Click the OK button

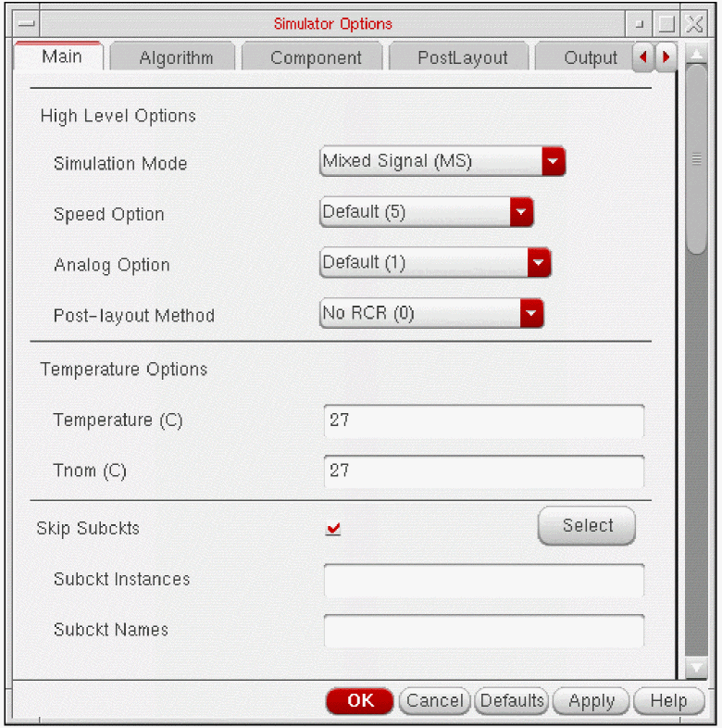pyautogui.click(x=360, y=700)
